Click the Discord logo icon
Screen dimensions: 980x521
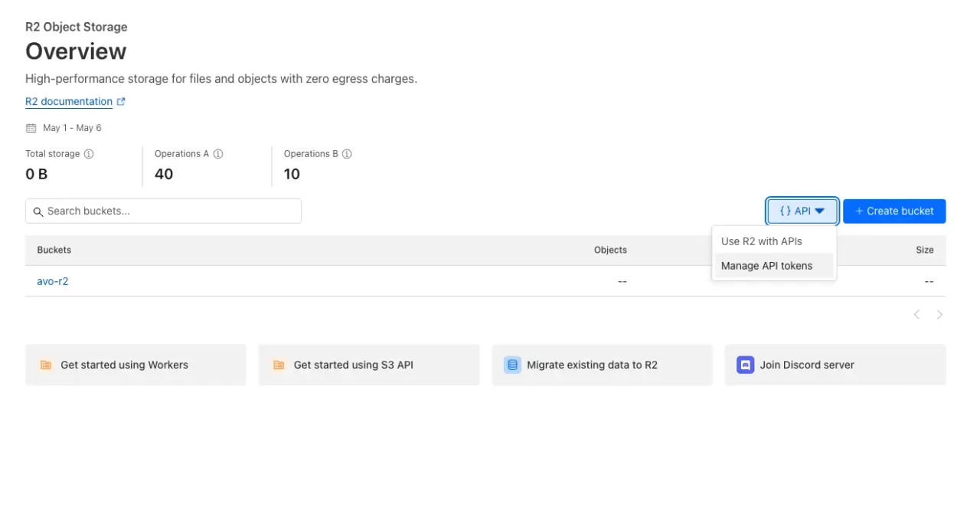coord(745,365)
